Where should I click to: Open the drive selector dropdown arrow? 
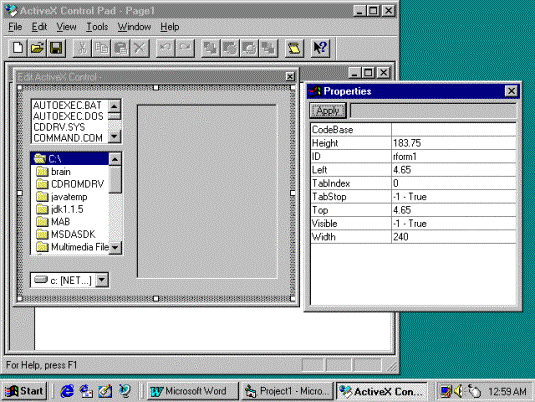point(101,280)
